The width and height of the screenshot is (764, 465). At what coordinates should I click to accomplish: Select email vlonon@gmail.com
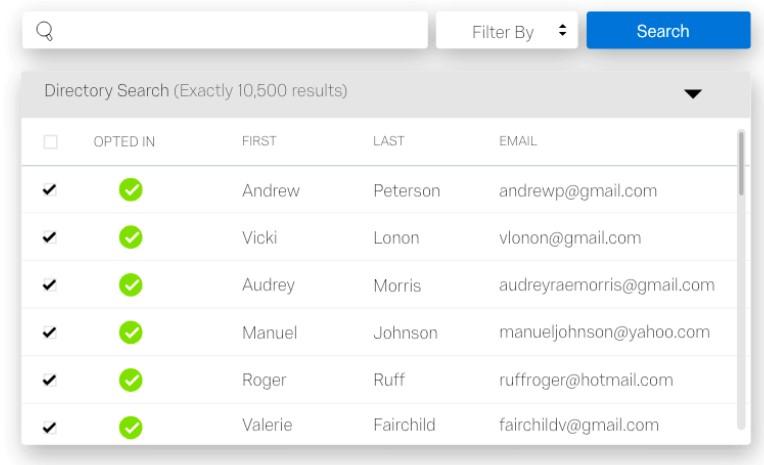[x=570, y=238]
